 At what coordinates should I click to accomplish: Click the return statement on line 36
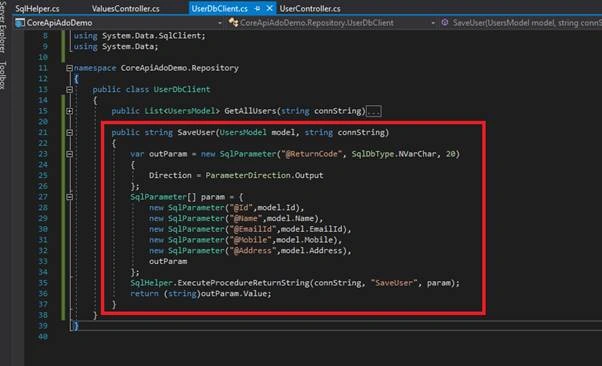pos(200,294)
